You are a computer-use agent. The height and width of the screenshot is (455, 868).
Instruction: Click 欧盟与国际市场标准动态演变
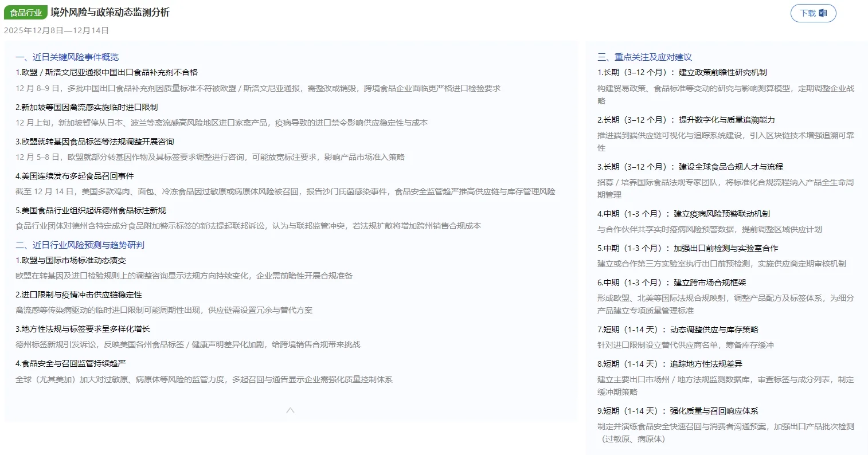71,260
